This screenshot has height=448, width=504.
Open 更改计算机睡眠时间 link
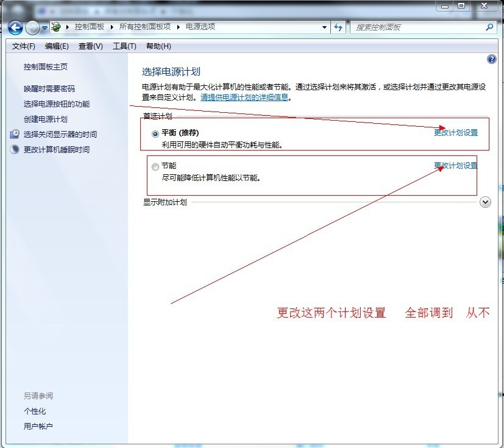[x=57, y=150]
